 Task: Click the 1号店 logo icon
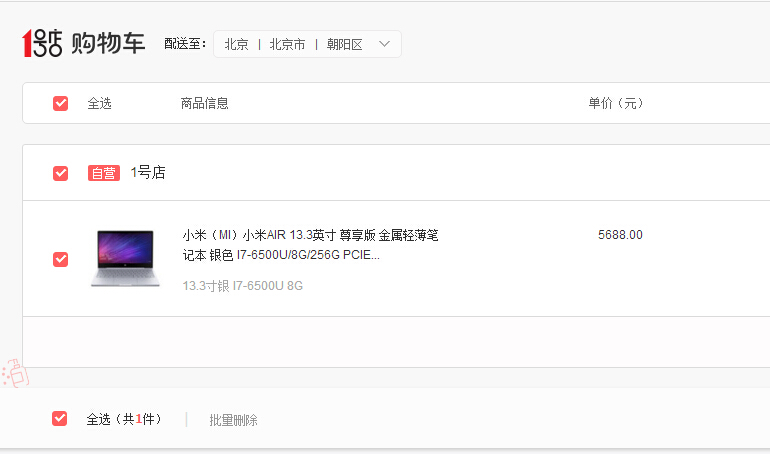point(42,43)
